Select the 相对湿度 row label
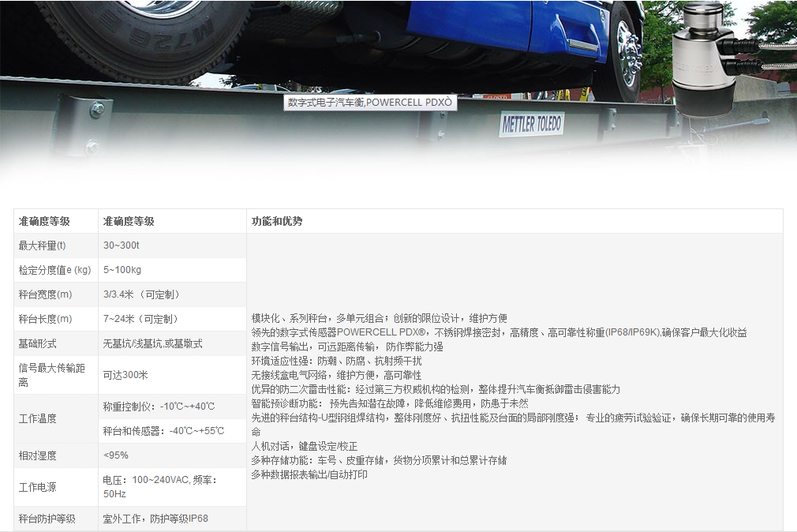Viewport: 797px width, 532px height. [38, 455]
